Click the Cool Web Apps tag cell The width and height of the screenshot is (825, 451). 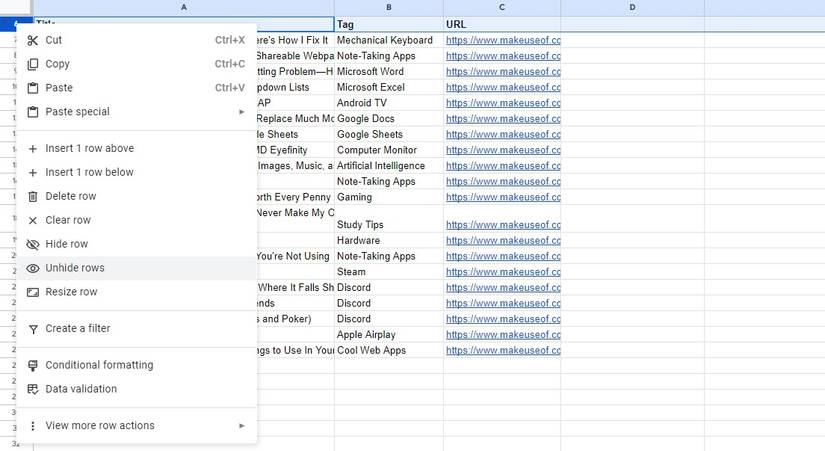click(x=389, y=350)
